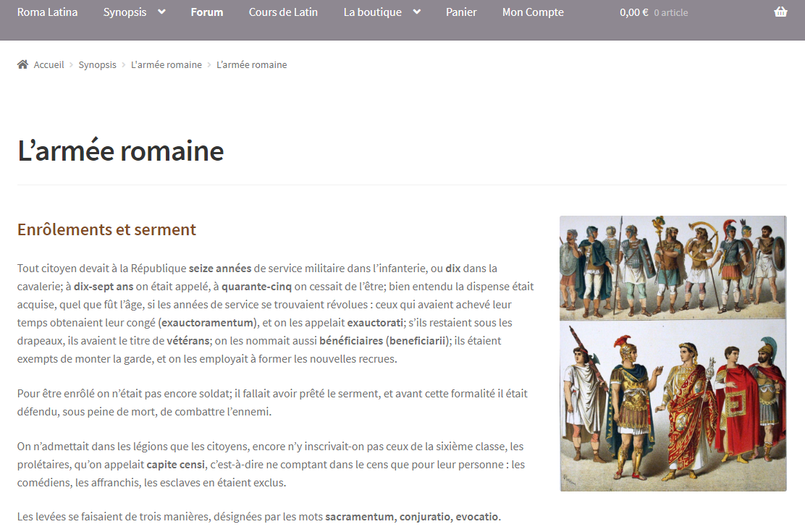Image resolution: width=805 pixels, height=532 pixels.
Task: Click the bold term capite censi
Action: 175,465
